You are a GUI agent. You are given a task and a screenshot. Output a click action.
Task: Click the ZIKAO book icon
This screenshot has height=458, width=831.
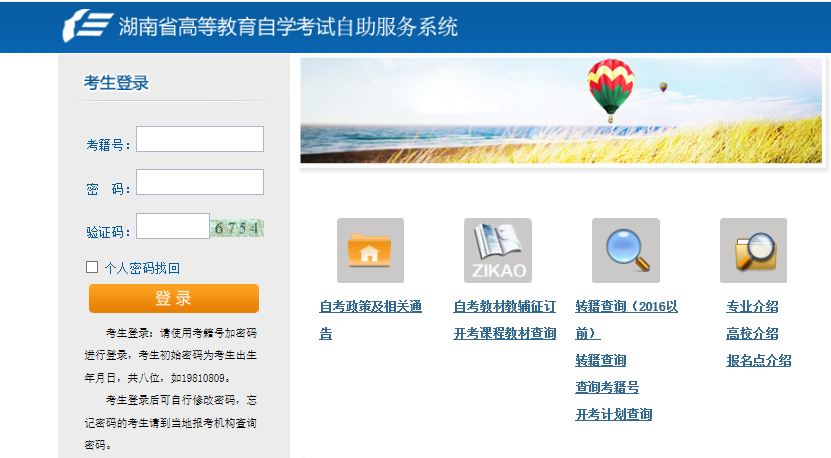tap(497, 250)
